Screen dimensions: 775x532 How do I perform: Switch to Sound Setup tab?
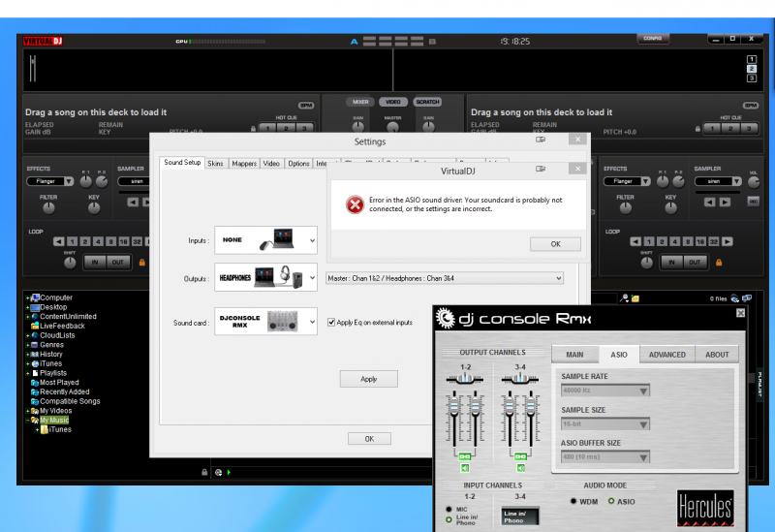pyautogui.click(x=182, y=162)
